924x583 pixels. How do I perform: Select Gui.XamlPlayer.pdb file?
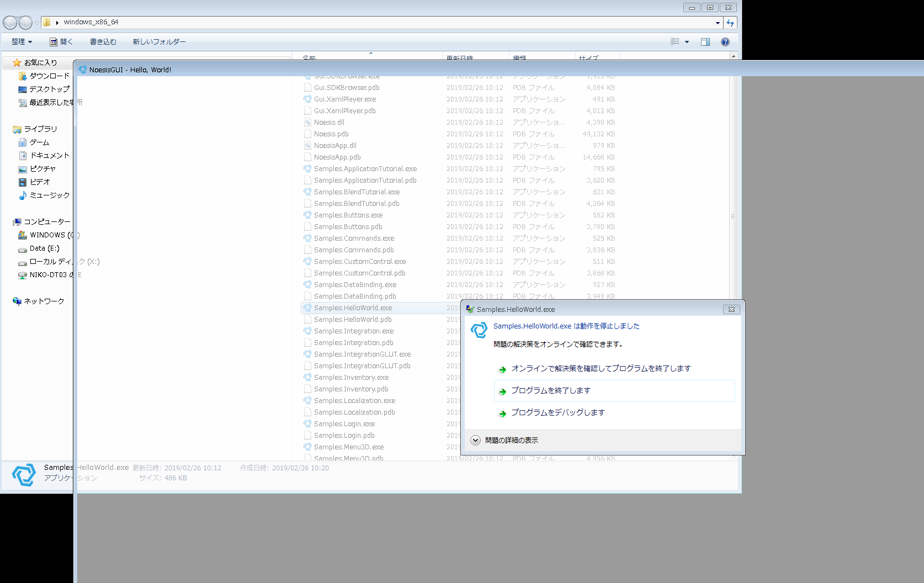345,111
